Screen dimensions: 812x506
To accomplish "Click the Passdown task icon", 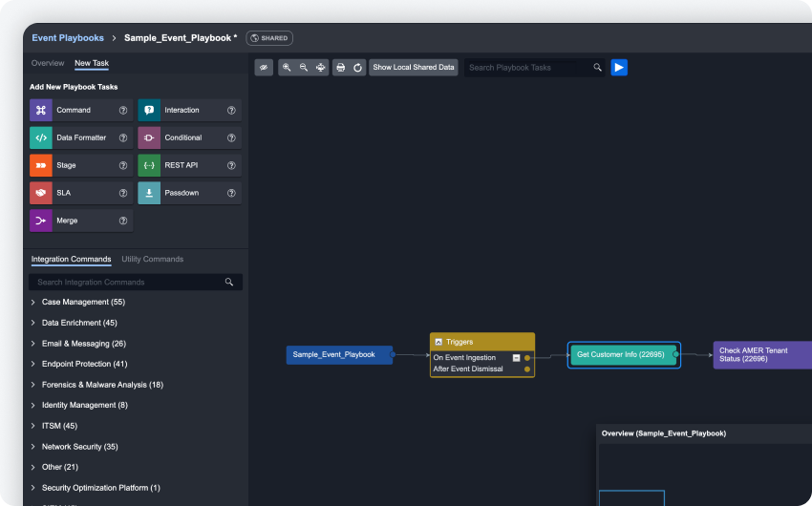I will (149, 193).
